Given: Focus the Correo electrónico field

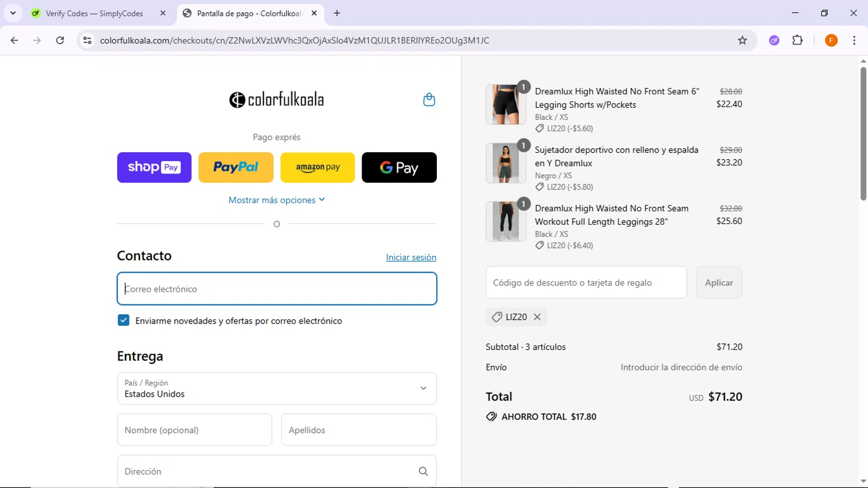Looking at the screenshot, I should click(277, 289).
